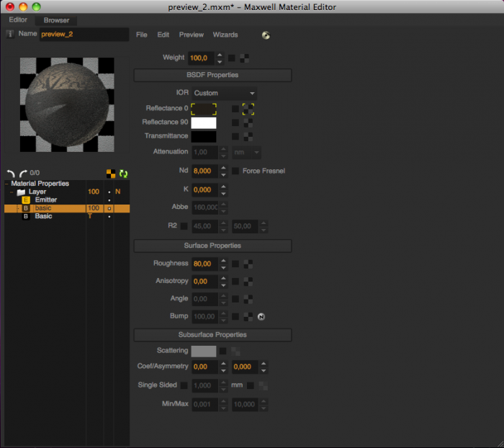Toggle the R2 checkbox
The width and height of the screenshot is (504, 448).
click(x=184, y=226)
